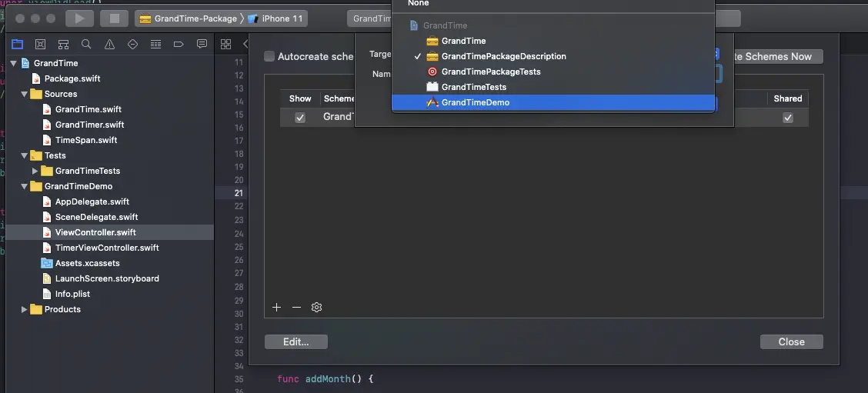Select ViewController.swift in navigator
Viewport: 868px width, 393px height.
coord(95,232)
